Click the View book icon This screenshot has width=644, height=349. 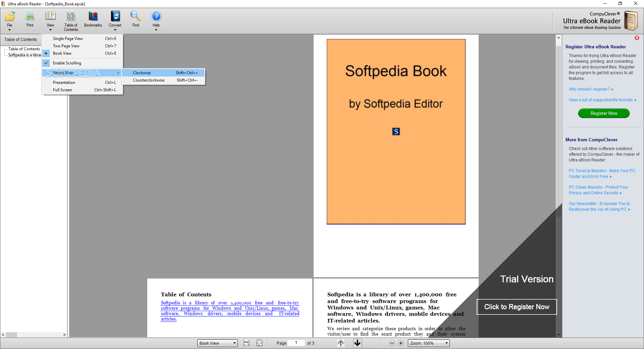point(50,16)
